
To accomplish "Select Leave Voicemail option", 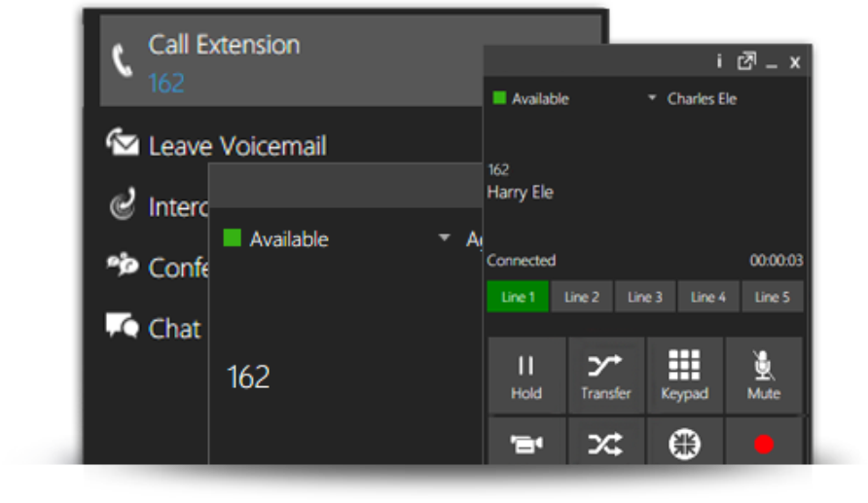I will pyautogui.click(x=236, y=146).
